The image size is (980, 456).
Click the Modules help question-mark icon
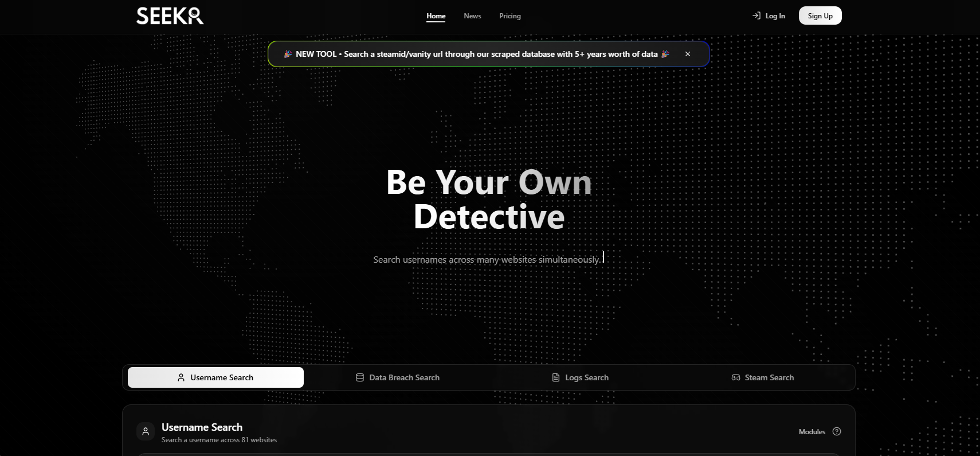[x=837, y=431]
